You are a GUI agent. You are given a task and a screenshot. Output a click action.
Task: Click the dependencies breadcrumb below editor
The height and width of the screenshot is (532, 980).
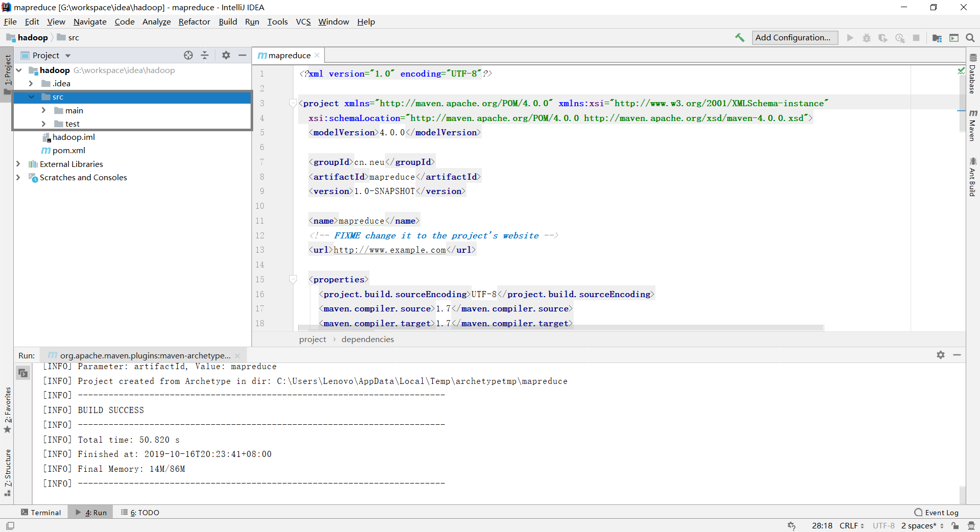click(367, 339)
